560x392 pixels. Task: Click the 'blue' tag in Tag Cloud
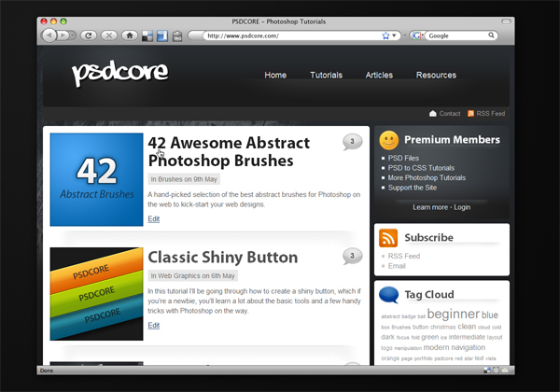(490, 315)
